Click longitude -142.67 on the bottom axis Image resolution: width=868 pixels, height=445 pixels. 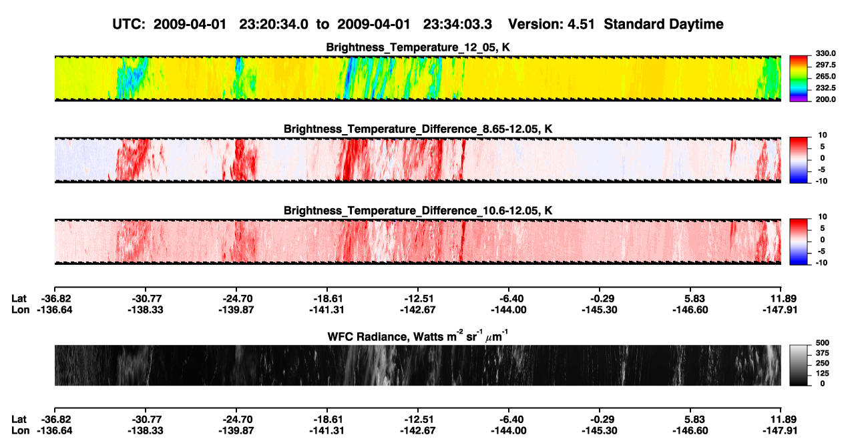[x=417, y=430]
